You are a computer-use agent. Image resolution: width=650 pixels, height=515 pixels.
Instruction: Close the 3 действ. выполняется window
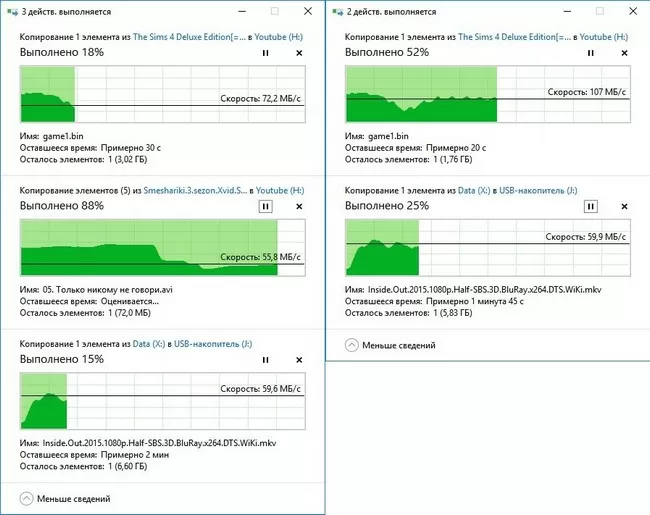pyautogui.click(x=308, y=11)
